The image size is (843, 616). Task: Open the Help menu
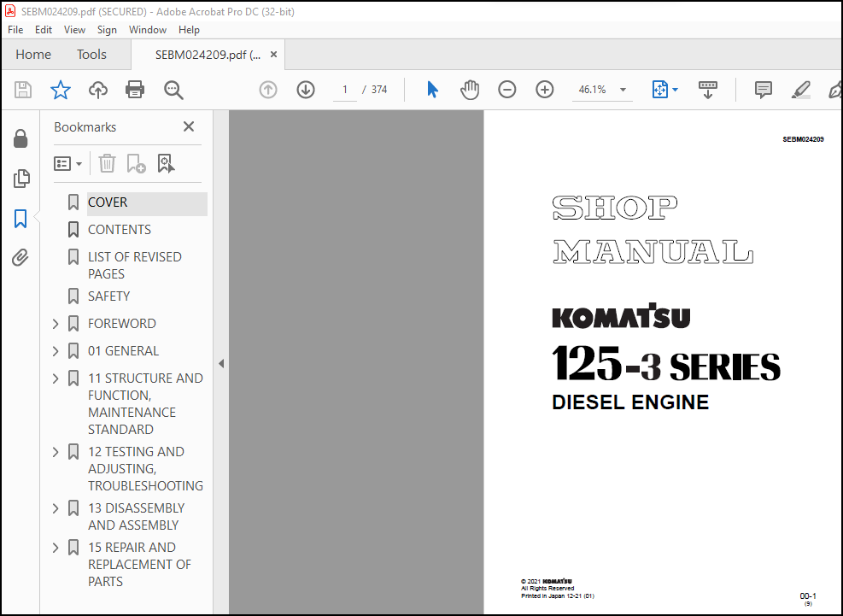coord(189,30)
